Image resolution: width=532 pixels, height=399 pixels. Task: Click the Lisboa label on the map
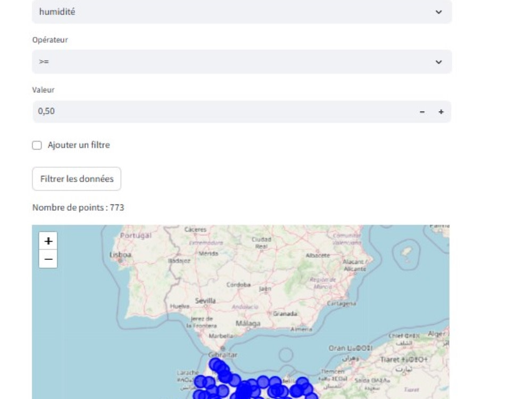point(120,254)
